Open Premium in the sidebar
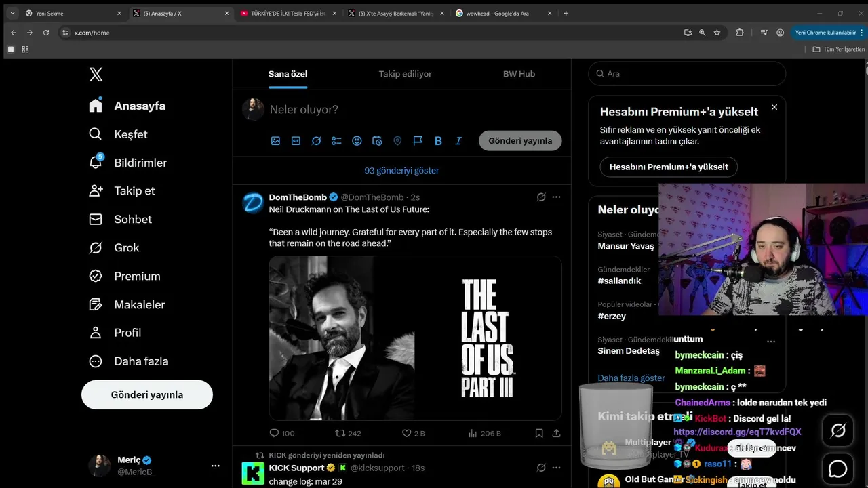Image resolution: width=868 pixels, height=488 pixels. [x=125, y=276]
